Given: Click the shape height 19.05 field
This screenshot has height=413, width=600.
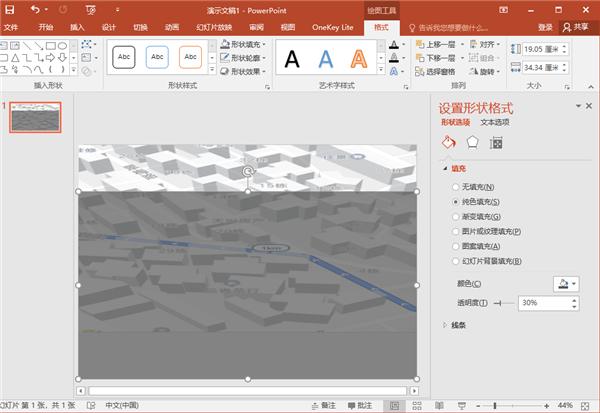Looking at the screenshot, I should (541, 49).
